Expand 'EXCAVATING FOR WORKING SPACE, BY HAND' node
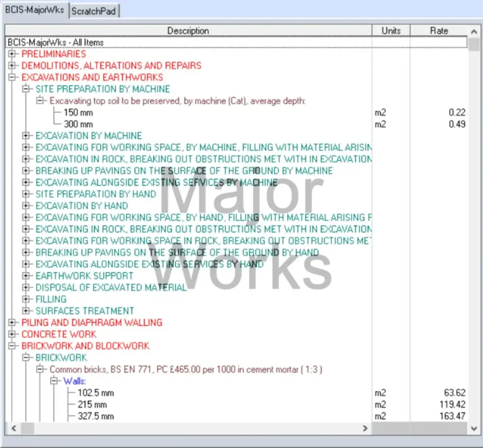This screenshot has width=483, height=448. click(x=26, y=217)
